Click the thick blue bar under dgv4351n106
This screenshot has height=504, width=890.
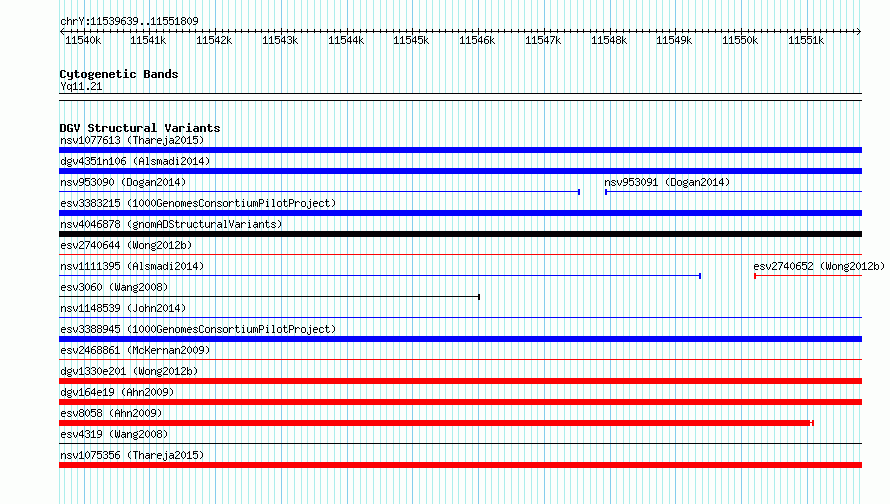tap(460, 171)
